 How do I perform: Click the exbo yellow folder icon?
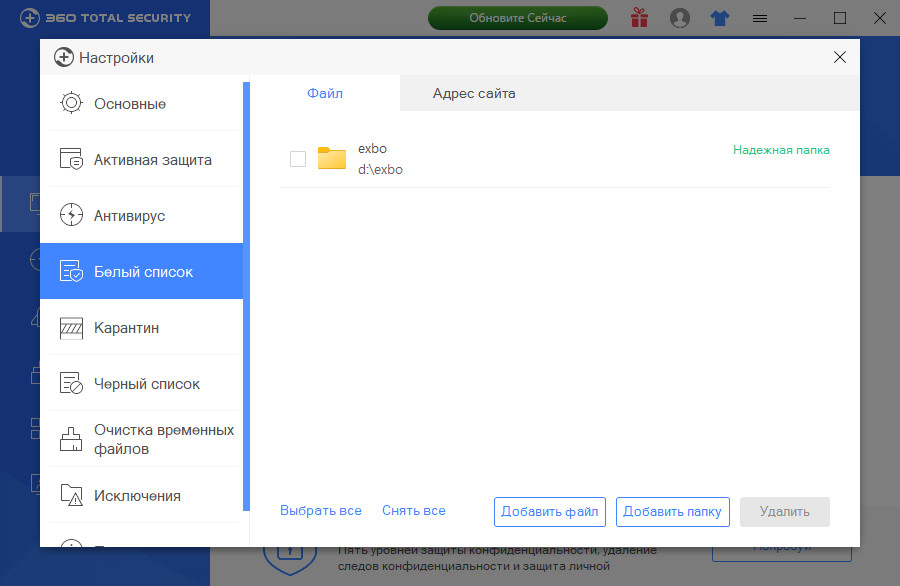pos(332,158)
